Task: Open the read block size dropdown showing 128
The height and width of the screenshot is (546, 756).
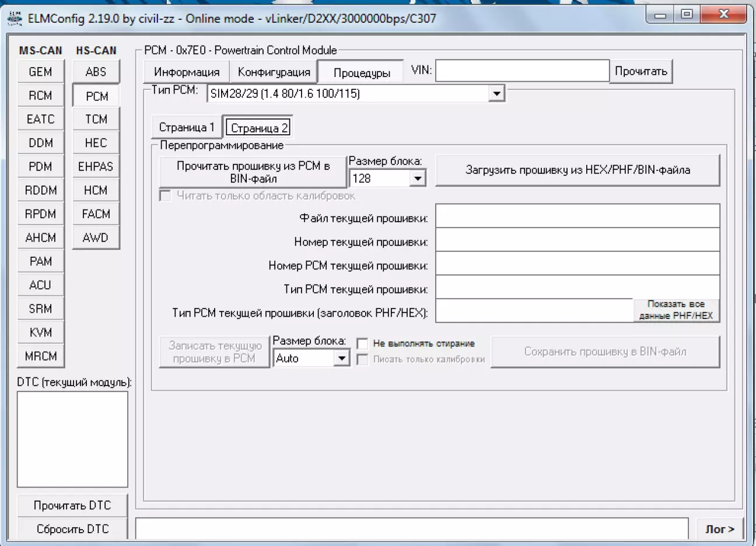Action: coord(417,178)
